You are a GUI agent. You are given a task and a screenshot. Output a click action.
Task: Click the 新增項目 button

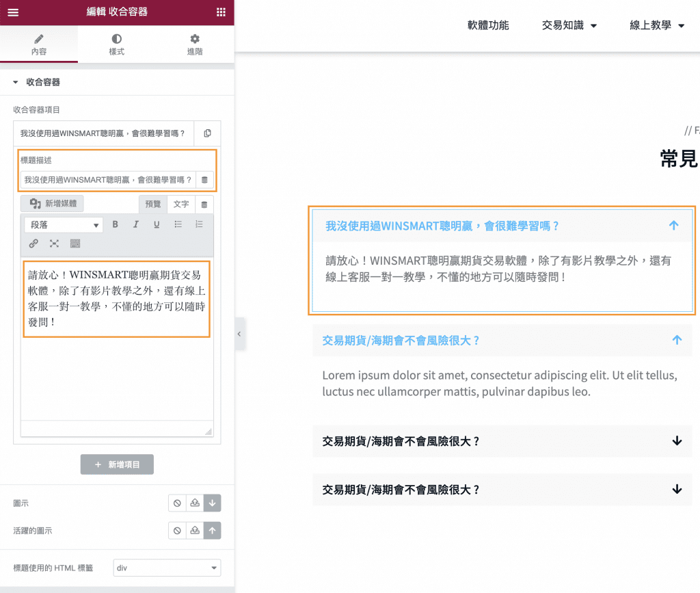pos(117,464)
